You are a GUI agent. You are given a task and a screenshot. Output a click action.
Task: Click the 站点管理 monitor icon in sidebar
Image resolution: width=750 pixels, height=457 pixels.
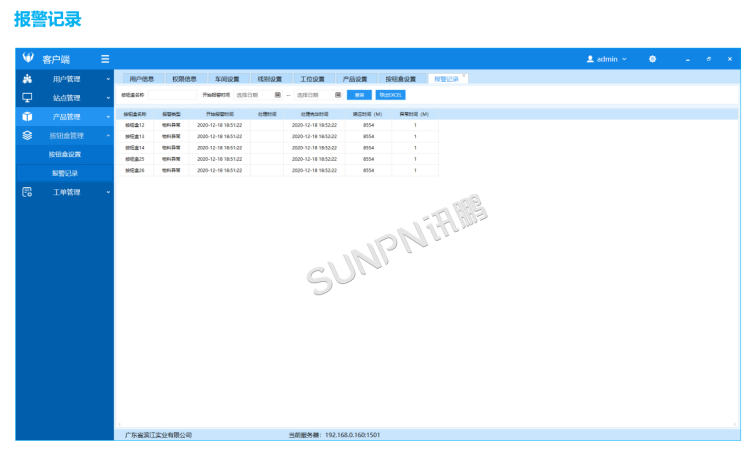click(27, 98)
